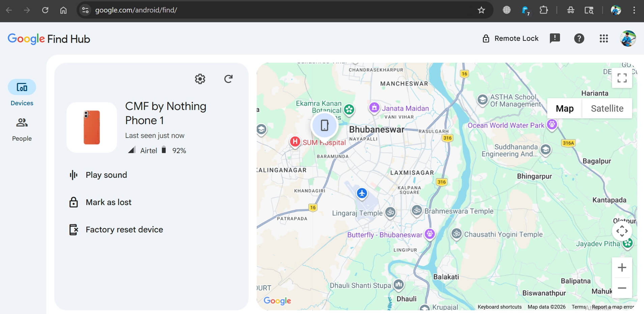Image resolution: width=644 pixels, height=314 pixels.
Task: Open browser extensions puzzle icon
Action: [544, 10]
